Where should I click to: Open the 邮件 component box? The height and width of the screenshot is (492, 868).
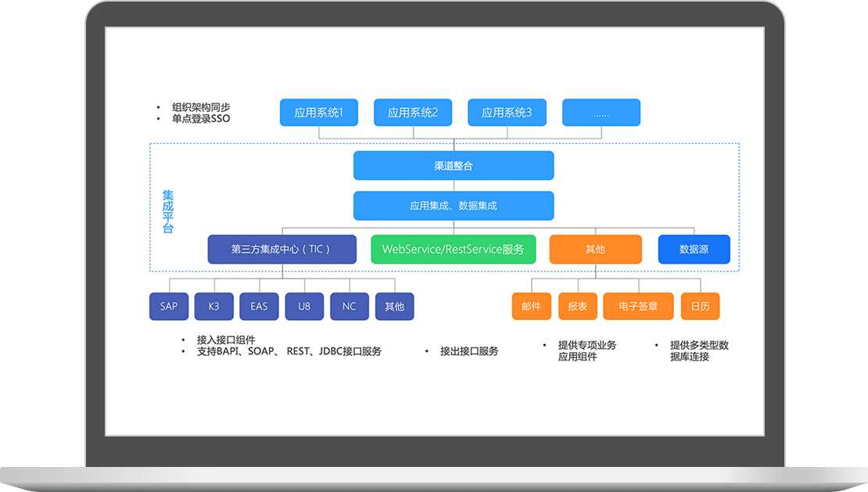click(531, 307)
